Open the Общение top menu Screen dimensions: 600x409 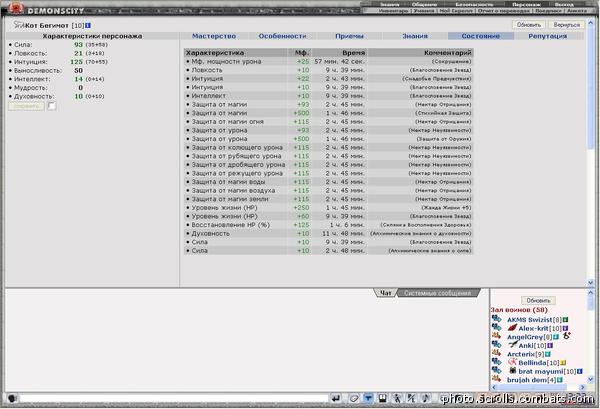[x=424, y=5]
